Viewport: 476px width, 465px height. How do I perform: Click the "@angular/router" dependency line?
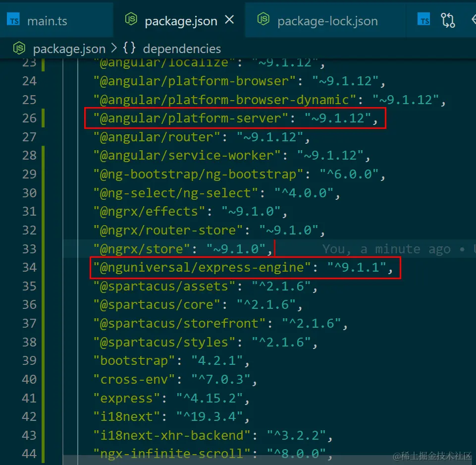(202, 137)
